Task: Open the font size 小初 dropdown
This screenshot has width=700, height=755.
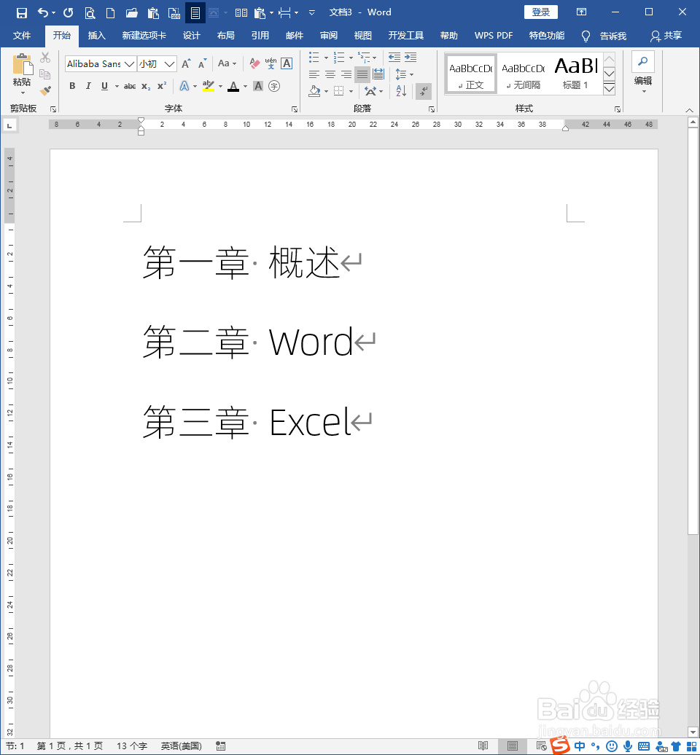Action: (x=169, y=63)
